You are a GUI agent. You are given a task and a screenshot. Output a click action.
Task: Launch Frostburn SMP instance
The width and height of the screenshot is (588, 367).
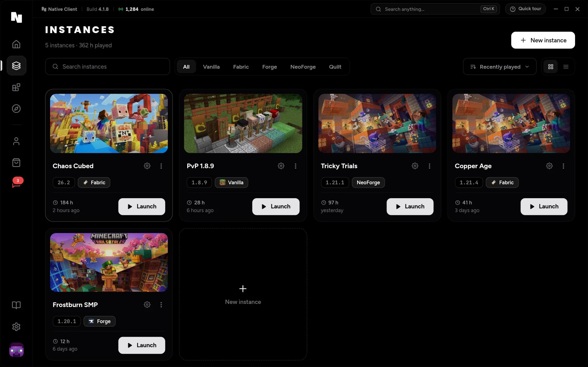142,345
